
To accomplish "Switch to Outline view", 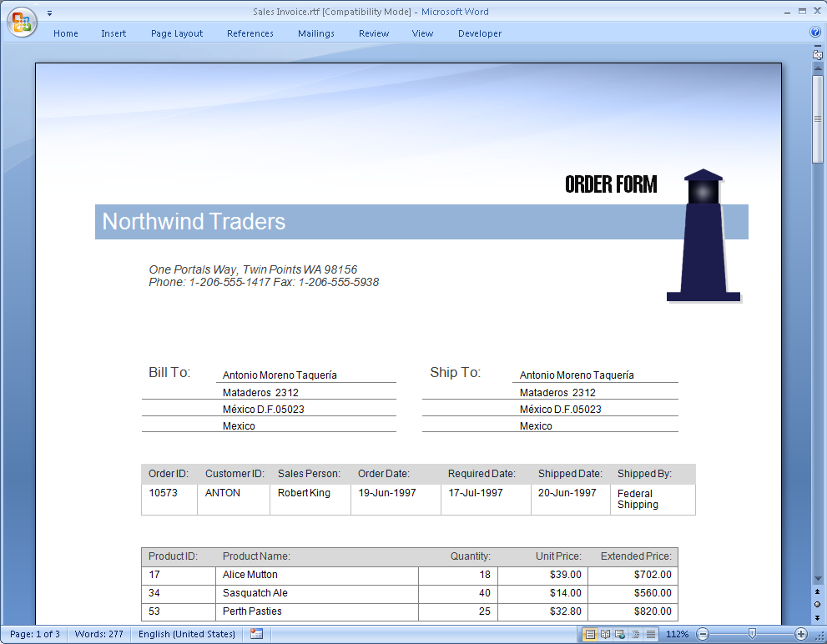I will [x=635, y=634].
